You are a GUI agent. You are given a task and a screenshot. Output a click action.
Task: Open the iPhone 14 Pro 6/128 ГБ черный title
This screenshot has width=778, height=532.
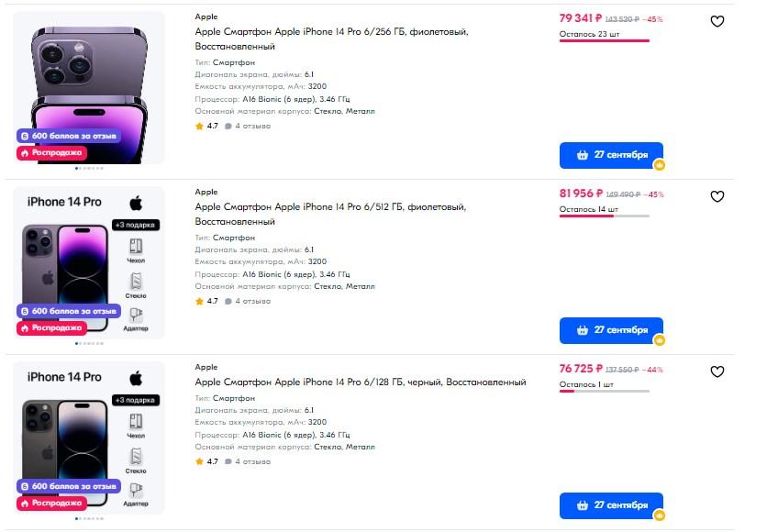click(361, 382)
